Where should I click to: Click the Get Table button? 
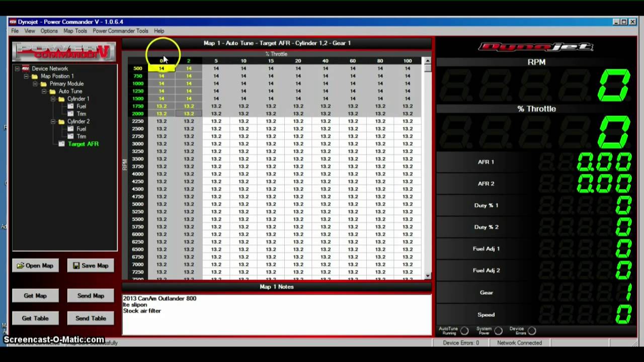(x=35, y=318)
